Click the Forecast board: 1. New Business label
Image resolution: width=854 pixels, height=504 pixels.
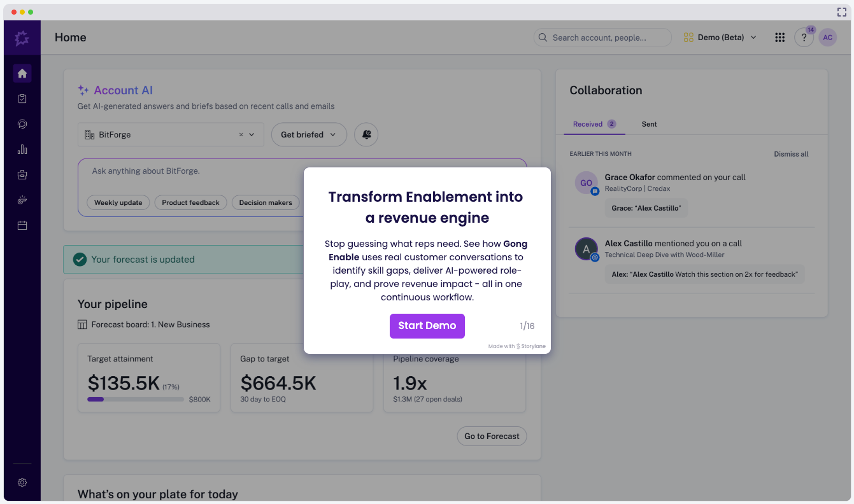pos(150,325)
